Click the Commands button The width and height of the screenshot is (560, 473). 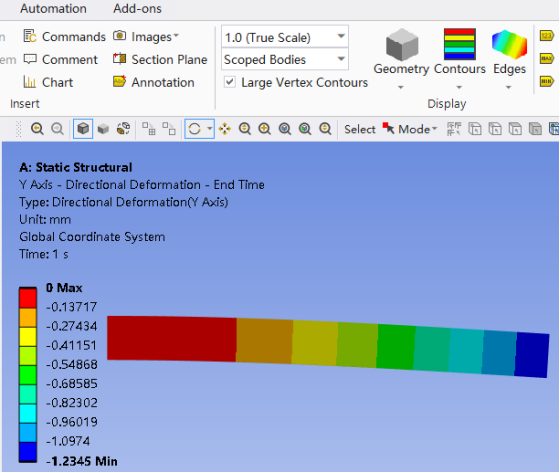65,36
